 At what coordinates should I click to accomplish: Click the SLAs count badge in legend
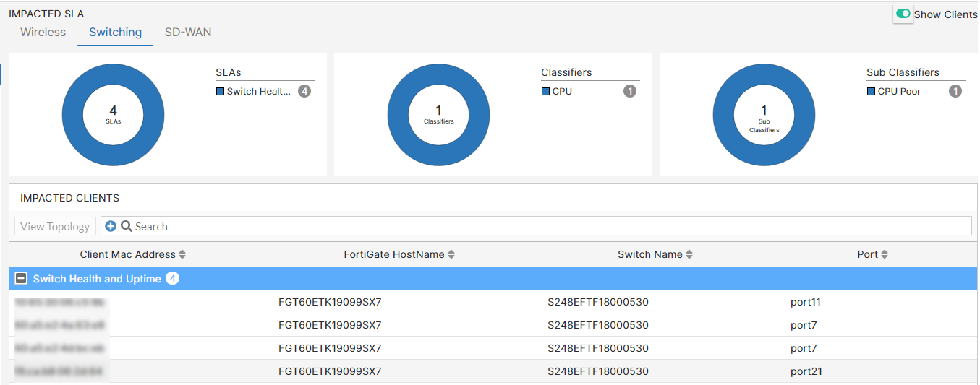pos(304,92)
